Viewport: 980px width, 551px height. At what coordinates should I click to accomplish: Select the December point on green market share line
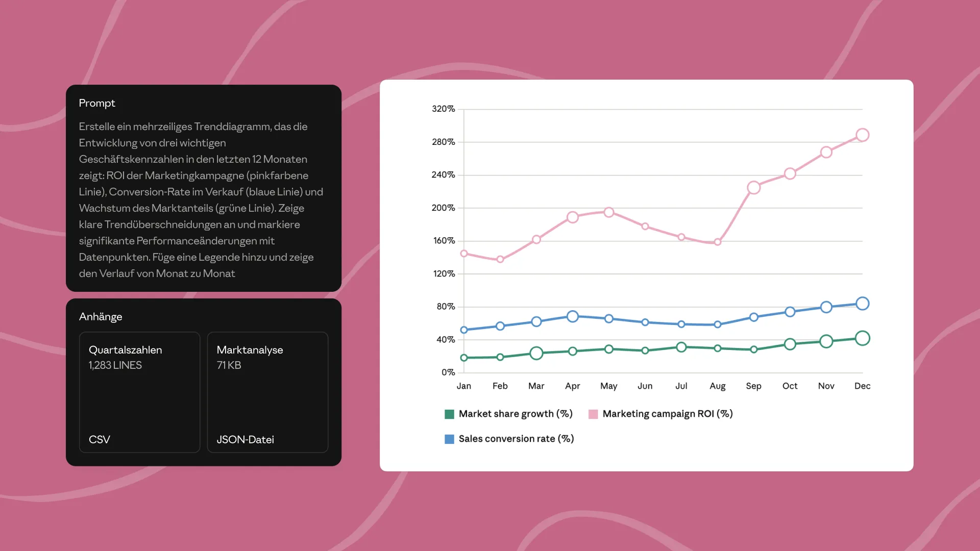(862, 338)
